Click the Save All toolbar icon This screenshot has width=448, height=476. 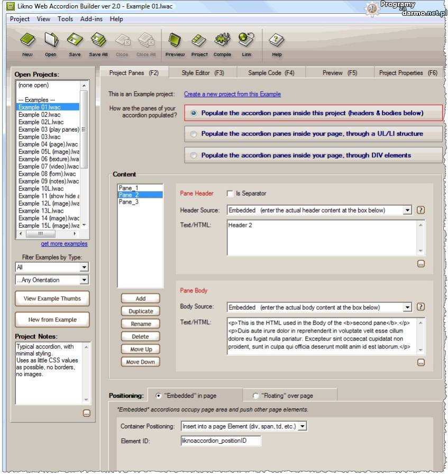tap(98, 41)
